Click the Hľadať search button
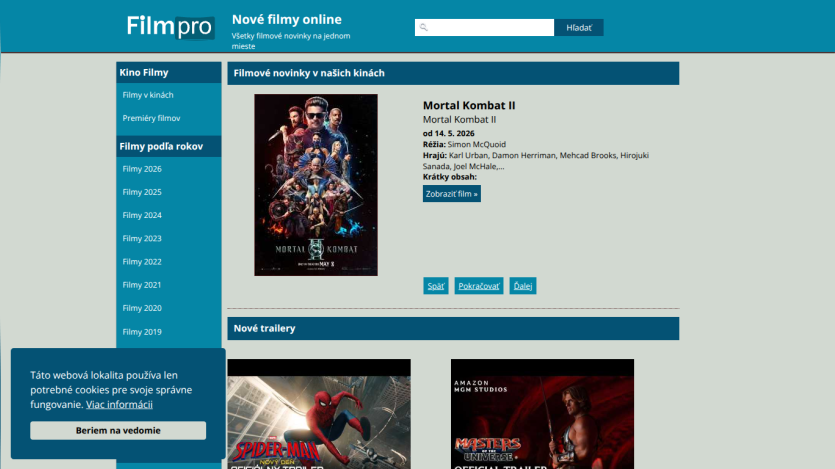Screen dimensions: 835x469 pos(578,28)
